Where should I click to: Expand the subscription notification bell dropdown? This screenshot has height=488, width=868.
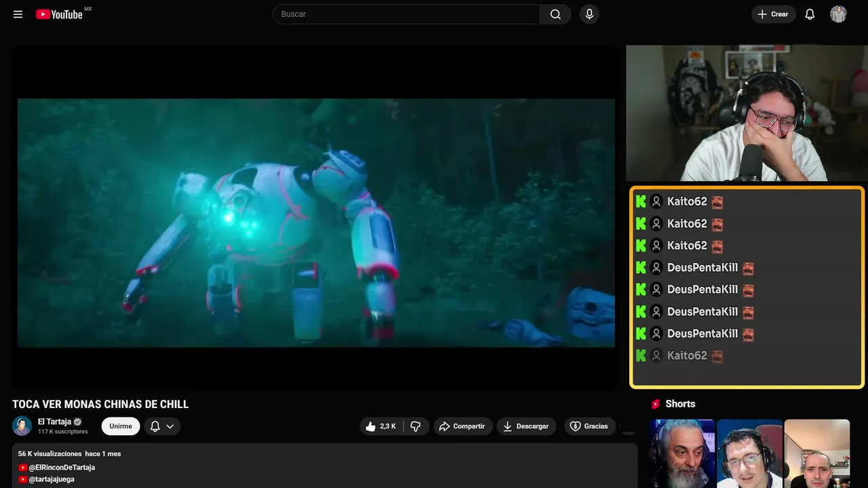point(162,426)
